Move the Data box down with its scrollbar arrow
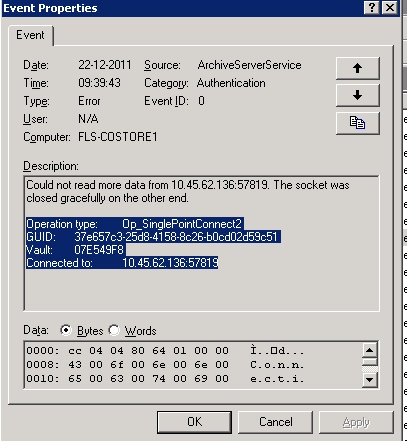 370,379
